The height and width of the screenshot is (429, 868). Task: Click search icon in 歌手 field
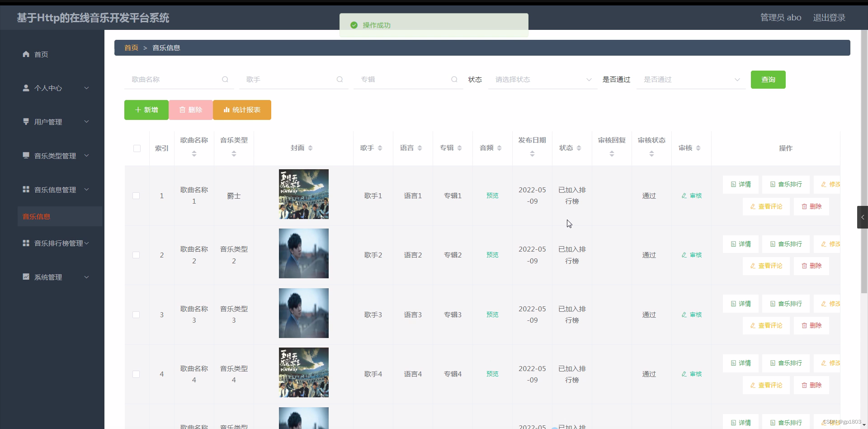[340, 80]
